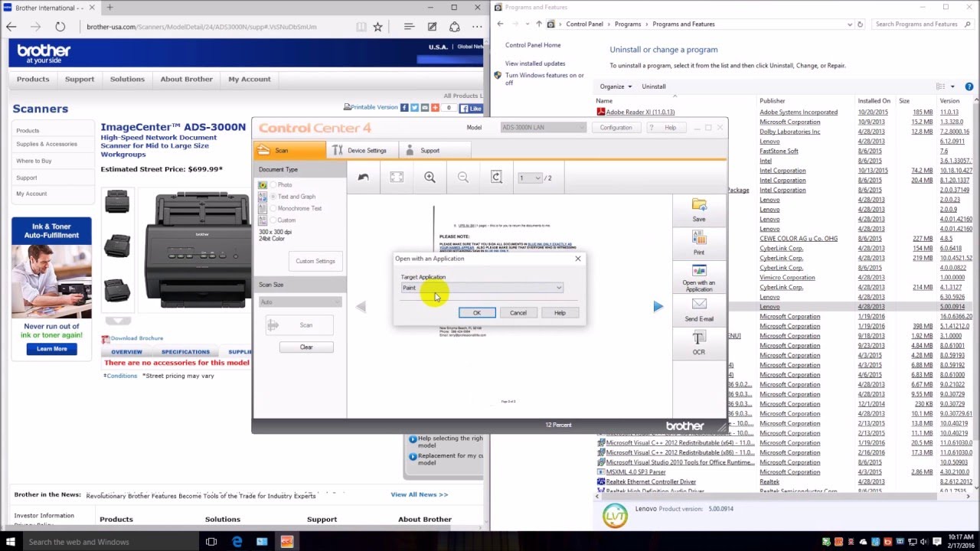This screenshot has height=551, width=980.
Task: Click the Send E-mail envelope icon
Action: coord(699,305)
